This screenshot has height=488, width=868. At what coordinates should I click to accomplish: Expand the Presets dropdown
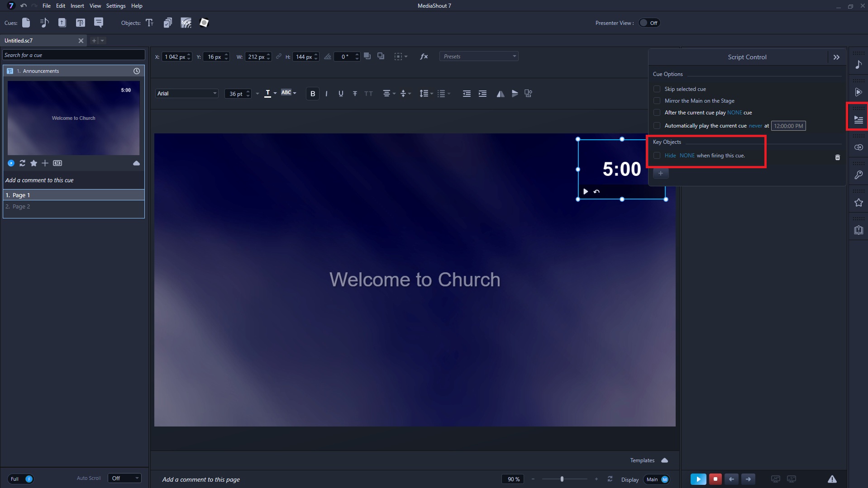coord(479,57)
